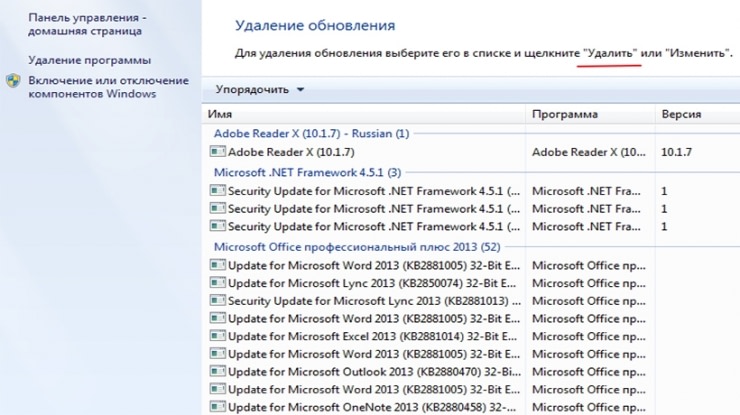
Task: Click the Adobe Reader X (10.1.7) update icon
Action: coord(217,151)
